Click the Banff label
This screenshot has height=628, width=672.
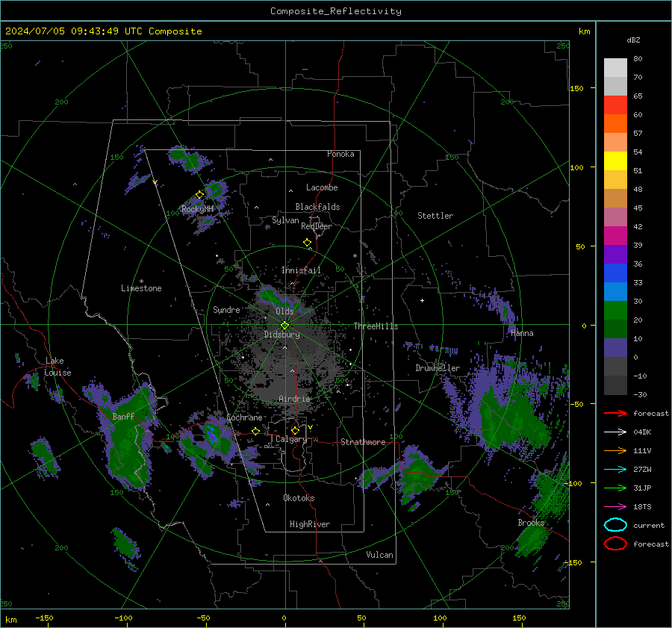point(123,417)
